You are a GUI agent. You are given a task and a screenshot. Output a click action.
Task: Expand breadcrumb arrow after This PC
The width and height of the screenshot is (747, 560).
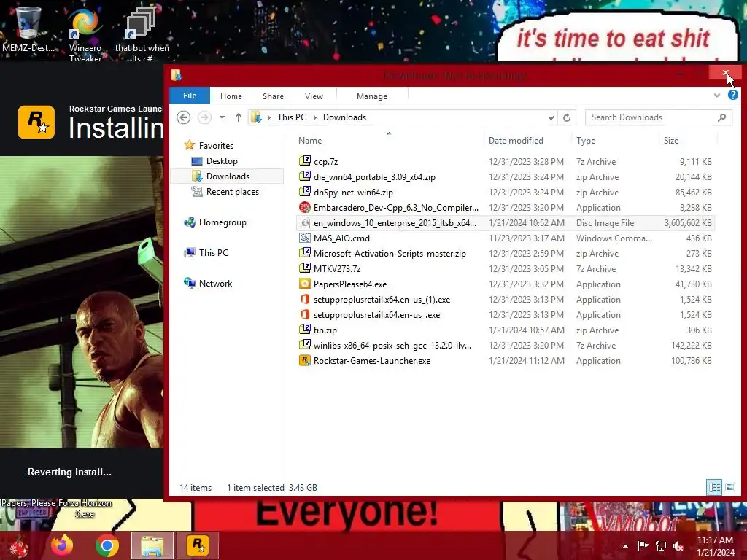314,117
